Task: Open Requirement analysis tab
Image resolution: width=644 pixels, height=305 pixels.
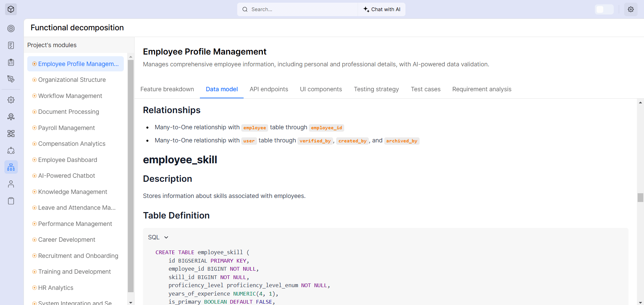Action: [482, 89]
